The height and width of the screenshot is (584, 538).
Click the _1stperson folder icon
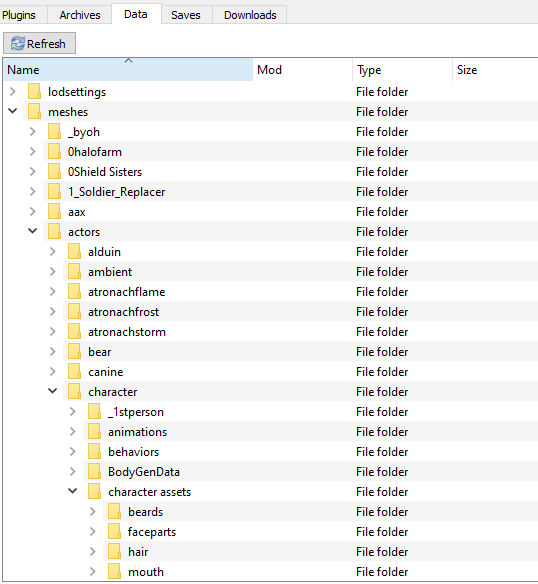coord(95,412)
